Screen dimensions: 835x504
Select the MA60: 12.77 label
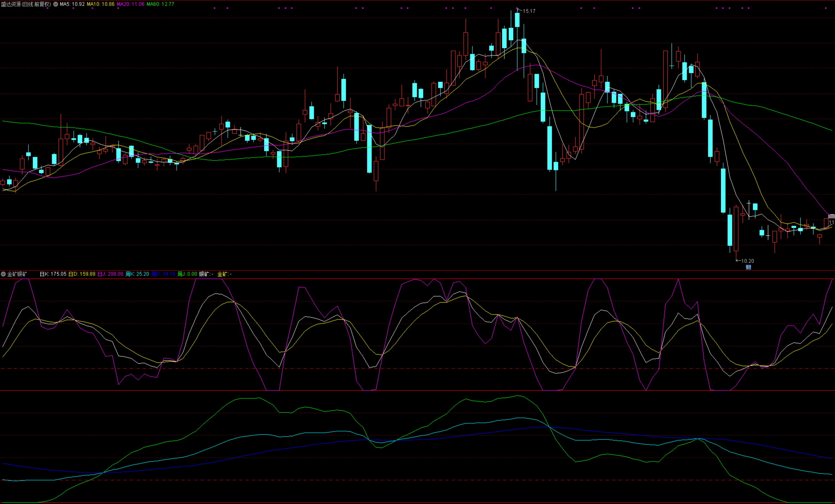point(160,4)
